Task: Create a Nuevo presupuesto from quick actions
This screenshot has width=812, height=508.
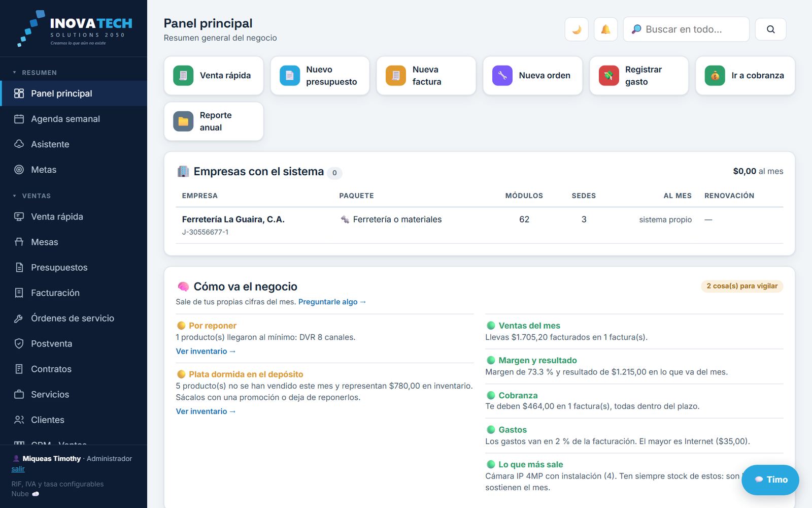Action: (320, 76)
